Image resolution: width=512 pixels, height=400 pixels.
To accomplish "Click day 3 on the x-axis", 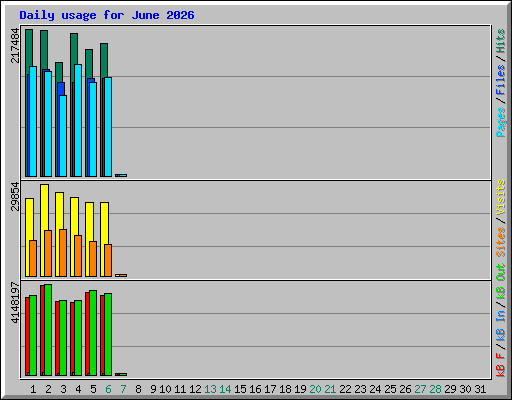I will pyautogui.click(x=63, y=389).
